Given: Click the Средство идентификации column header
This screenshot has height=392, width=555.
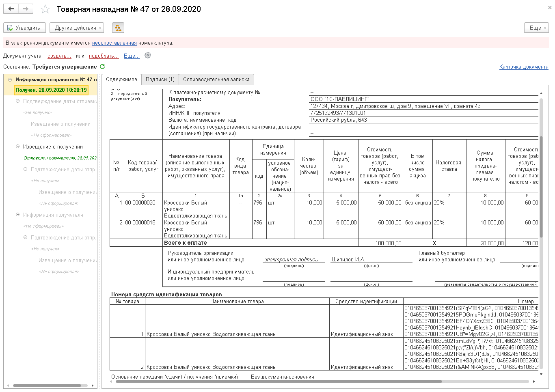Looking at the screenshot, I should pyautogui.click(x=366, y=302).
